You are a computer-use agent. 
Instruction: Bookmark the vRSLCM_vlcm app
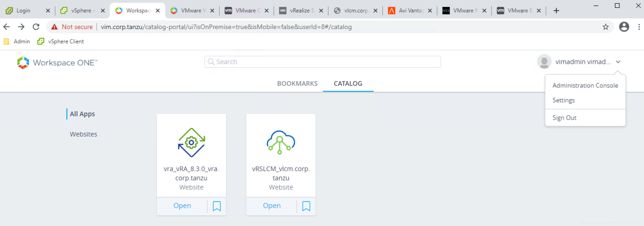306,206
